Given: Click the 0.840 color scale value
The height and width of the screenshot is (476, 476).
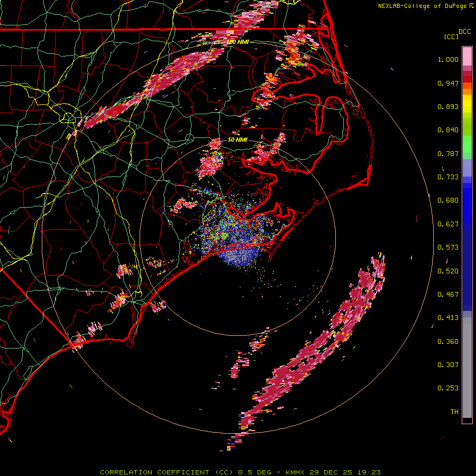Looking at the screenshot, I should (448, 130).
